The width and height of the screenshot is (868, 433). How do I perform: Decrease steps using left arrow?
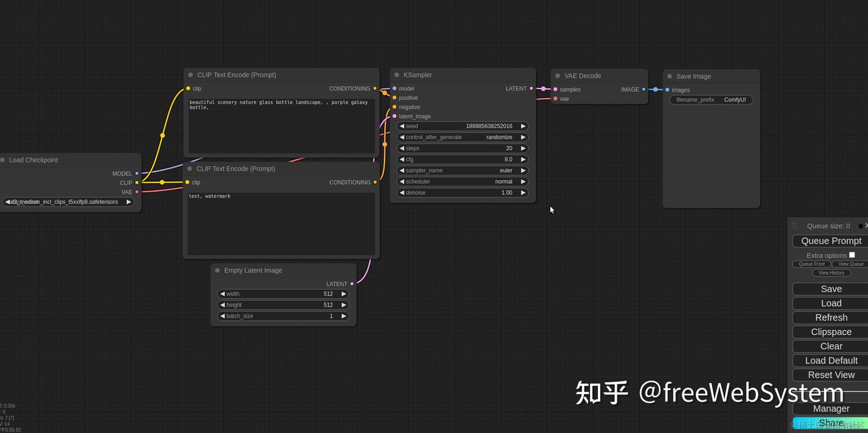click(402, 148)
